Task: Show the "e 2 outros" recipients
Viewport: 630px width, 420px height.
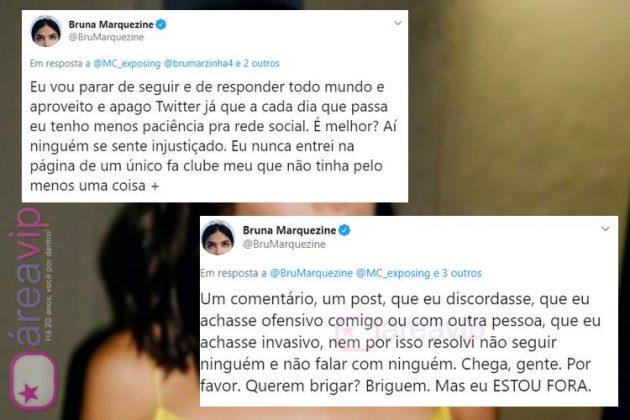Action: point(258,64)
